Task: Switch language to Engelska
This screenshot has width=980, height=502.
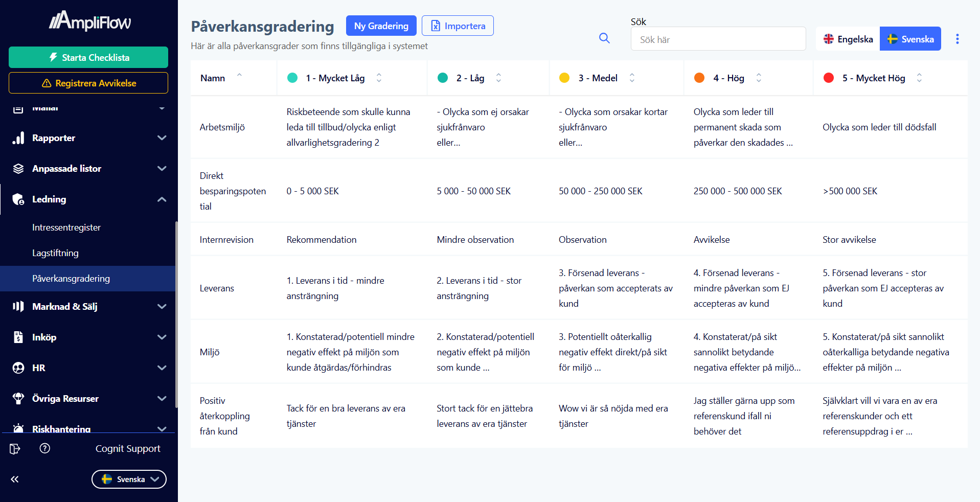Action: click(848, 39)
